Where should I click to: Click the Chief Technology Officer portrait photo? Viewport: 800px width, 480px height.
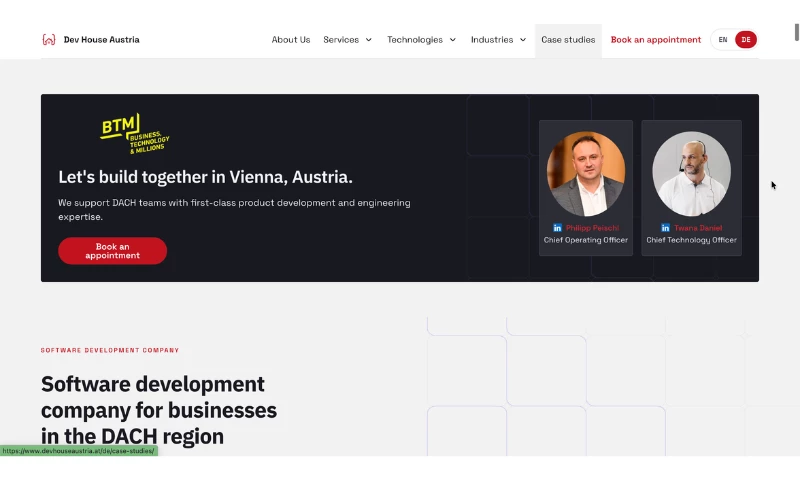tap(691, 173)
